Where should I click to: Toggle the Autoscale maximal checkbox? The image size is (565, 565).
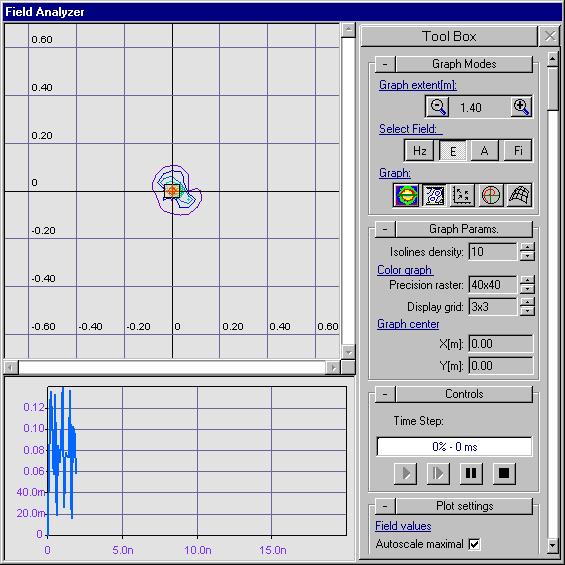click(x=474, y=544)
